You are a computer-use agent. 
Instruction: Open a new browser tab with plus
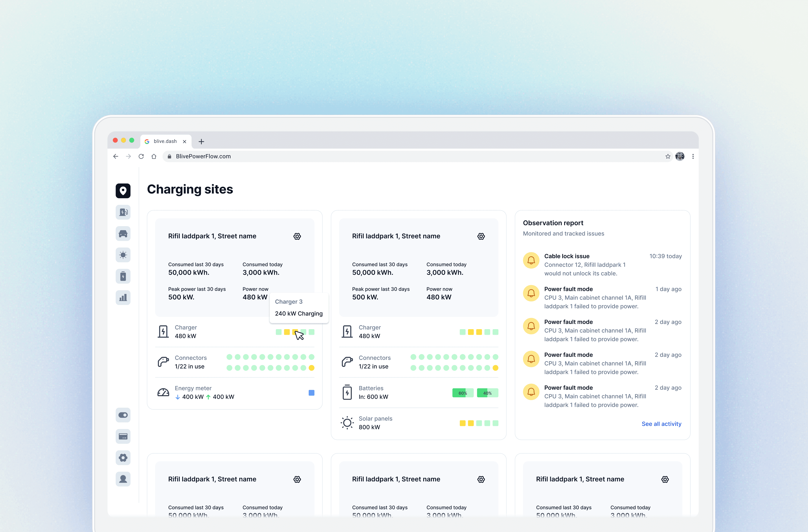[201, 142]
